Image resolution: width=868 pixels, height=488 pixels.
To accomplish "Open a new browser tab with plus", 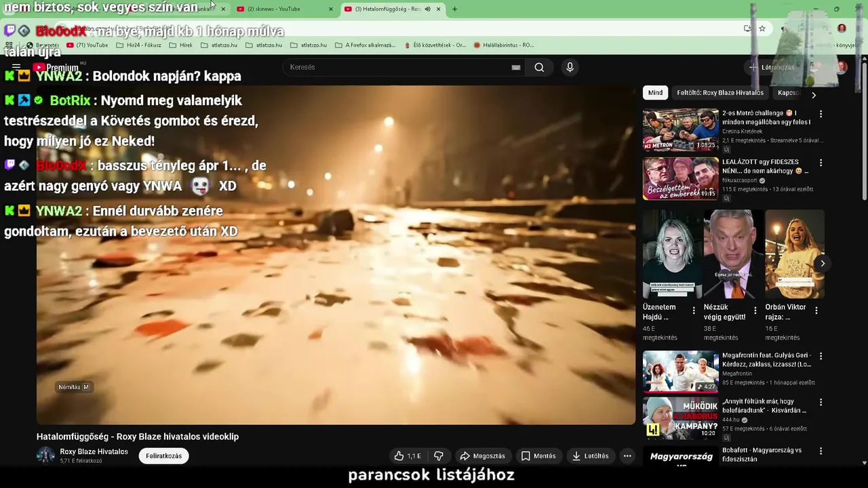I will [454, 9].
